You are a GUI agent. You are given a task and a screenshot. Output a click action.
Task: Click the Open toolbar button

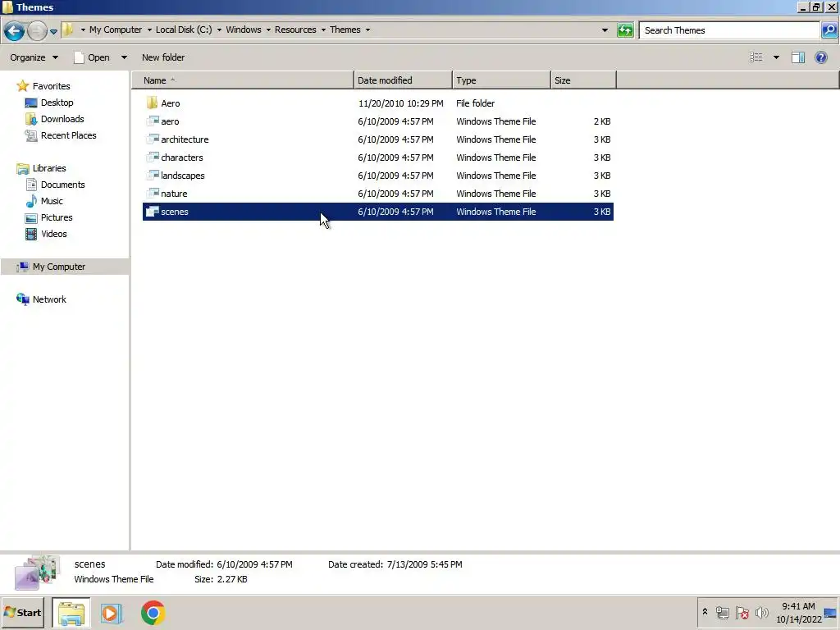[x=92, y=57]
